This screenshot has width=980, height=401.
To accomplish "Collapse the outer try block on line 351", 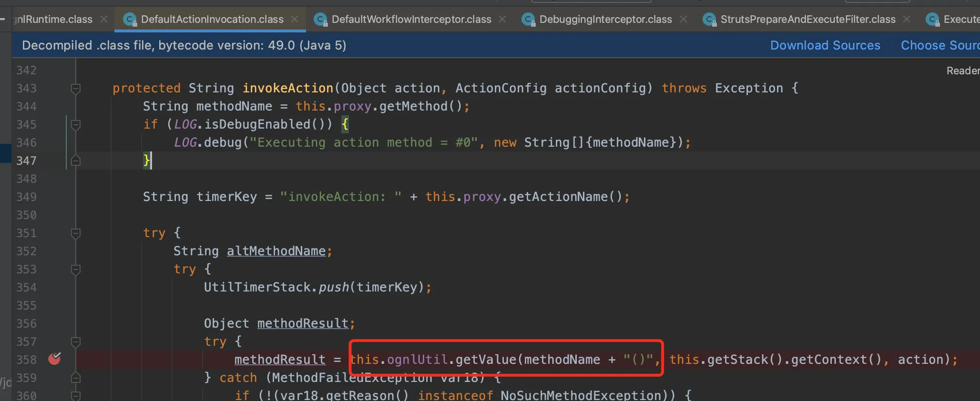I will (x=75, y=233).
